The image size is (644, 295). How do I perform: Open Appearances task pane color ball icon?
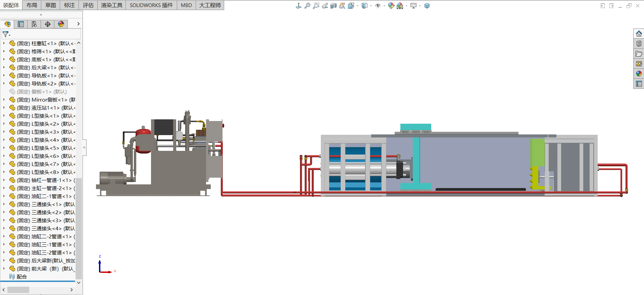[639, 74]
